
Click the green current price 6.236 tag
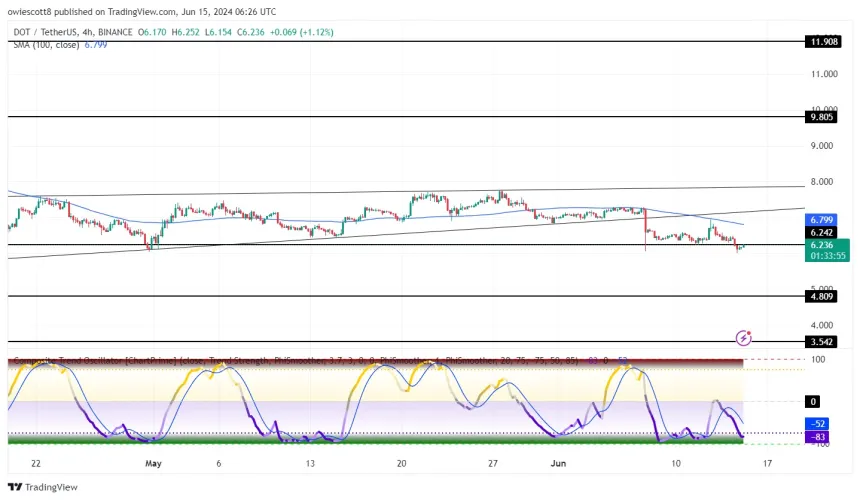pyautogui.click(x=826, y=245)
